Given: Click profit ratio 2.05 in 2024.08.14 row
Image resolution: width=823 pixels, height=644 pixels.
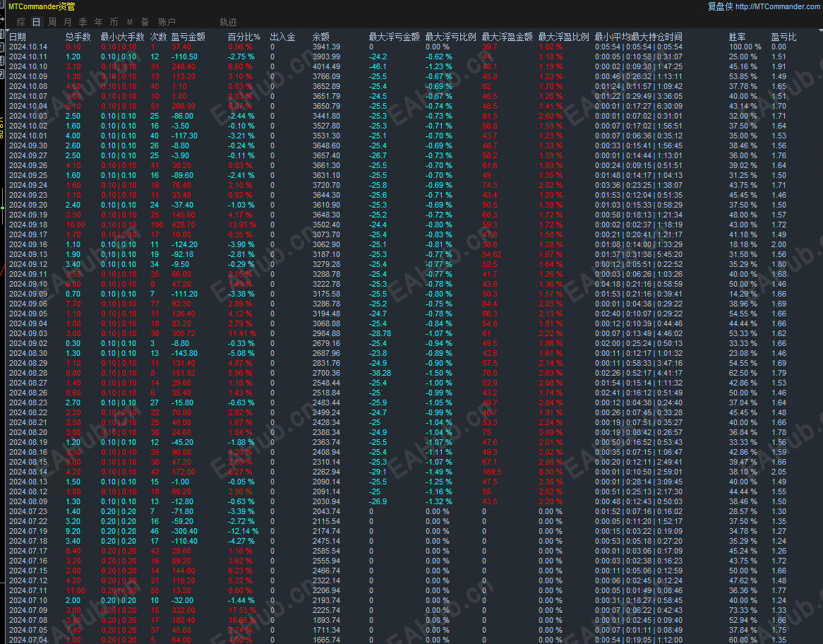Looking at the screenshot, I should [x=779, y=472].
